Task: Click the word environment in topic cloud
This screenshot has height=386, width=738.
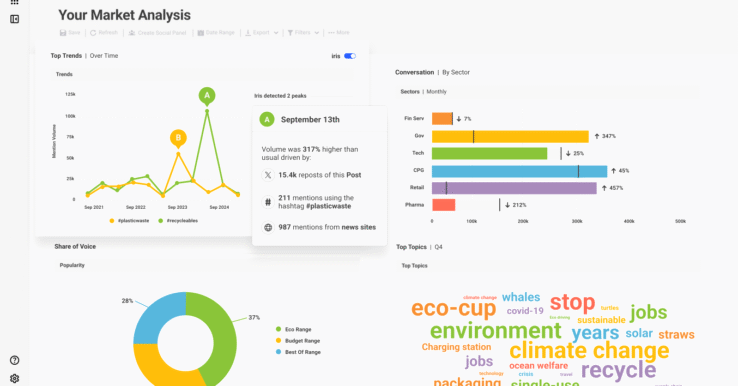Action: pos(496,330)
